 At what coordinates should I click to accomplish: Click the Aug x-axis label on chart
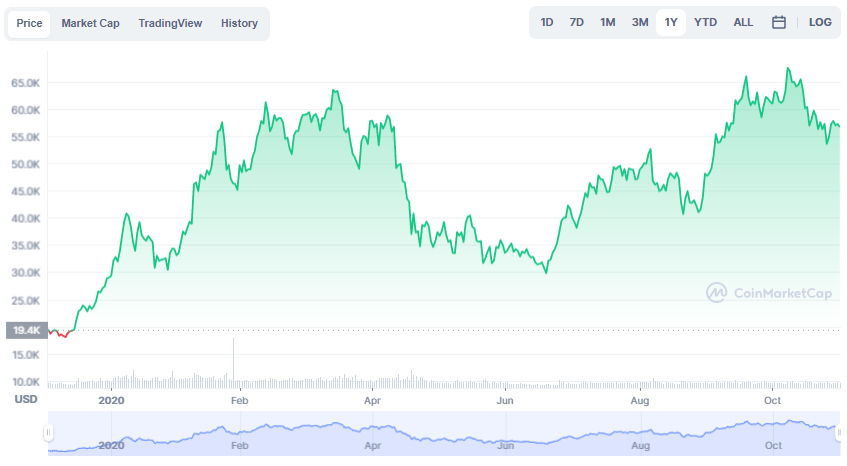point(640,401)
